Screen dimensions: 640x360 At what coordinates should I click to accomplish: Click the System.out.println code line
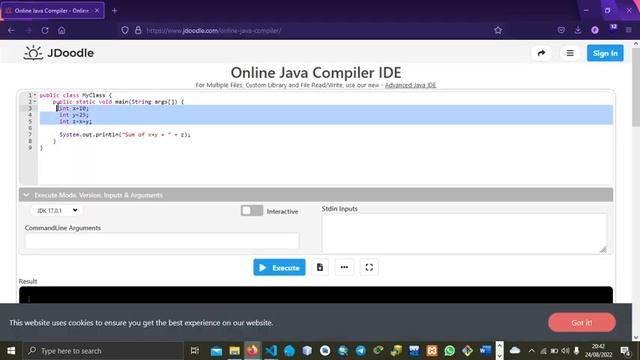[x=125, y=134]
